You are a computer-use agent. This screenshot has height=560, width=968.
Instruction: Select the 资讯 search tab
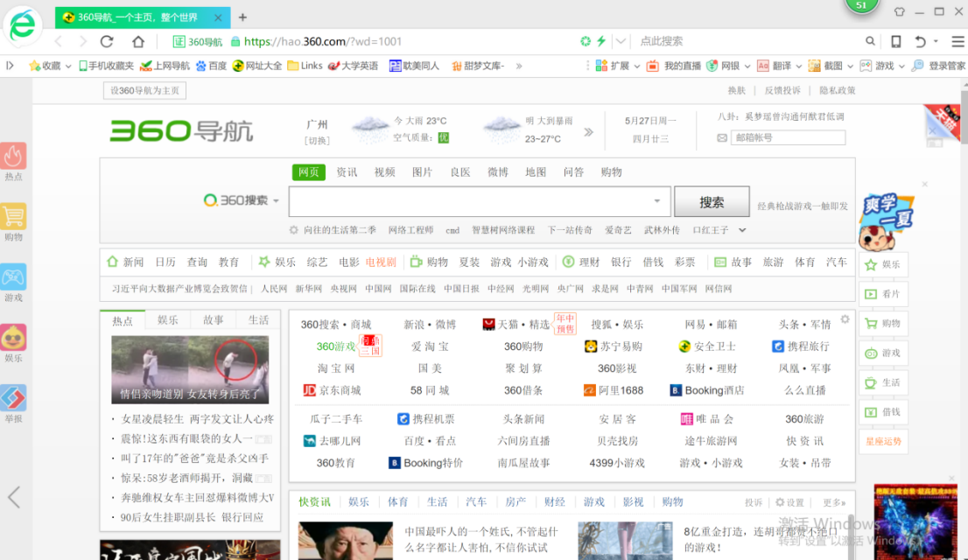click(347, 171)
